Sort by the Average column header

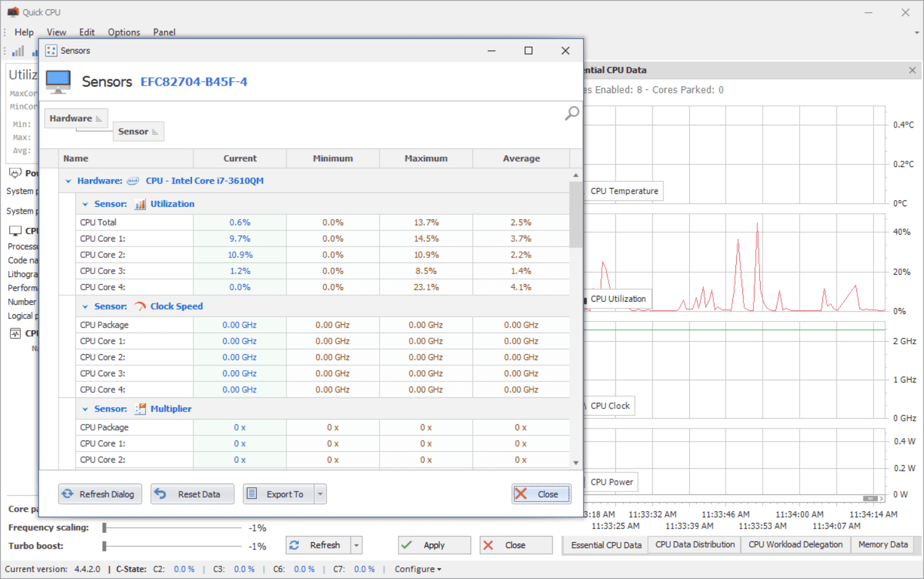click(x=521, y=158)
